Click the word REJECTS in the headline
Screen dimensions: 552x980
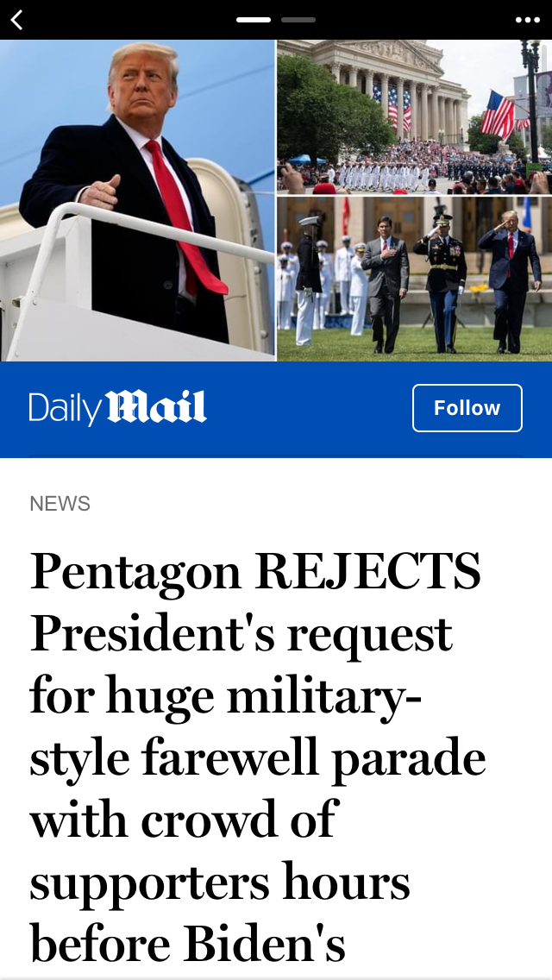coord(368,571)
